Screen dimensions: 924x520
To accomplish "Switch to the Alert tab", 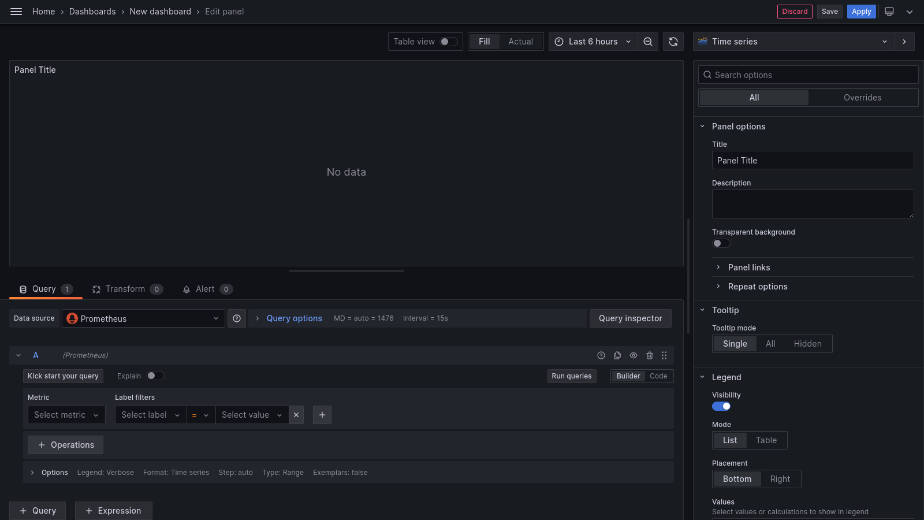I will click(x=207, y=289).
